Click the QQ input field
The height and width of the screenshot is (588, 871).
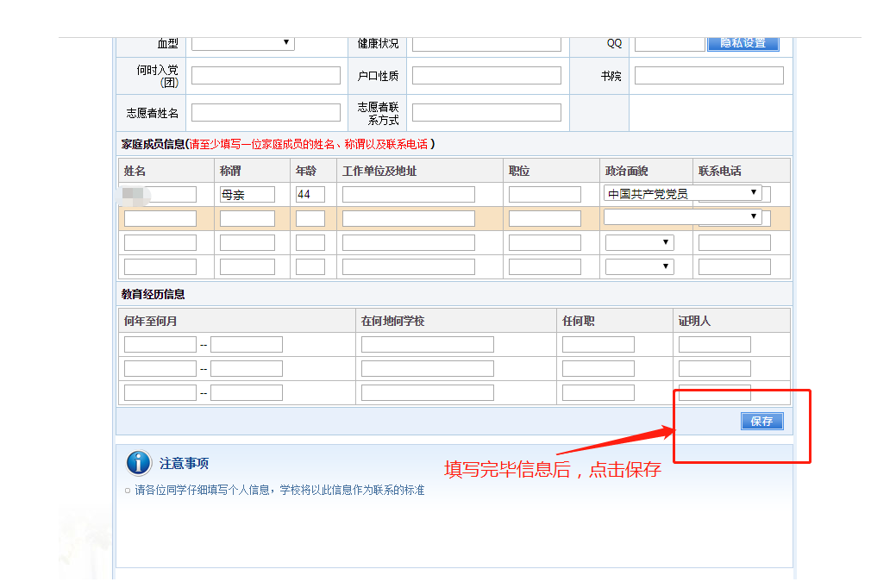[669, 44]
